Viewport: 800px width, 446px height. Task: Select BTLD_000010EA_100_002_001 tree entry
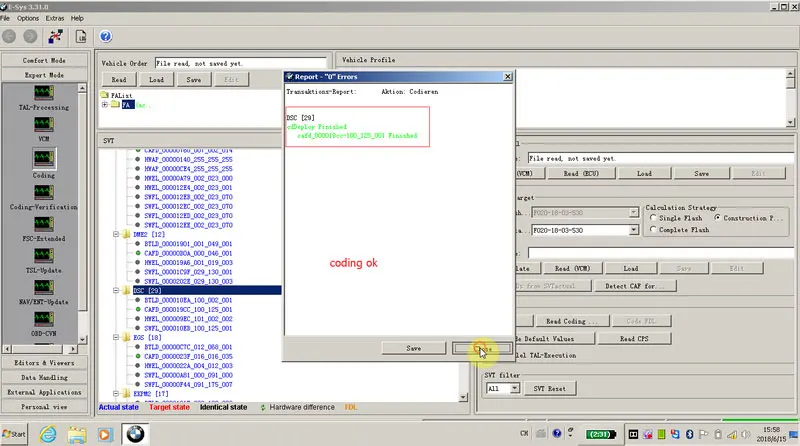click(x=188, y=300)
